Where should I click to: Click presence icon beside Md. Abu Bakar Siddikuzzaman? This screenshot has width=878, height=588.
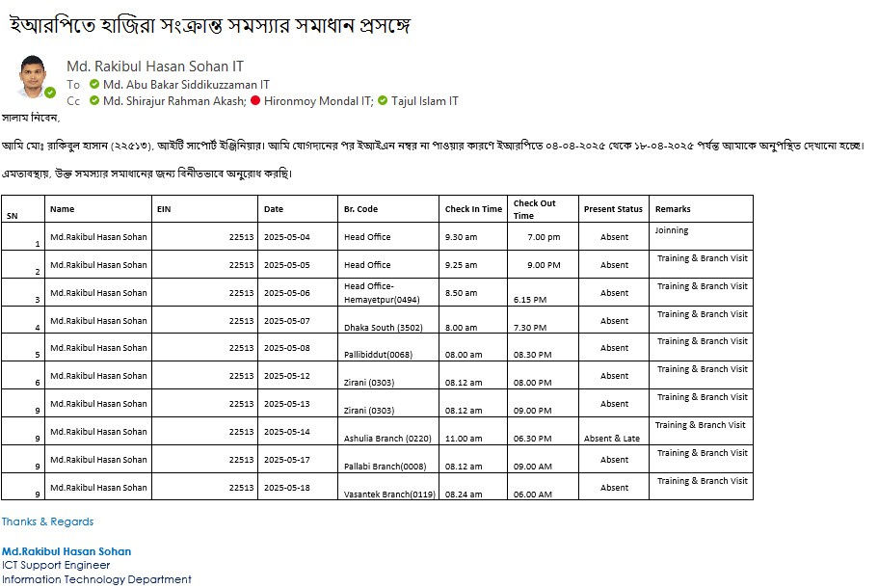(94, 84)
